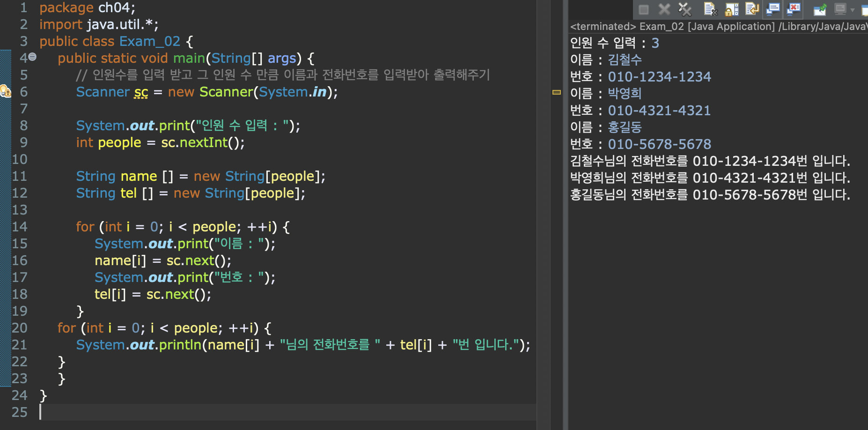The height and width of the screenshot is (430, 868).
Task: Click the underlined variable sc on line 6
Action: pyautogui.click(x=141, y=92)
